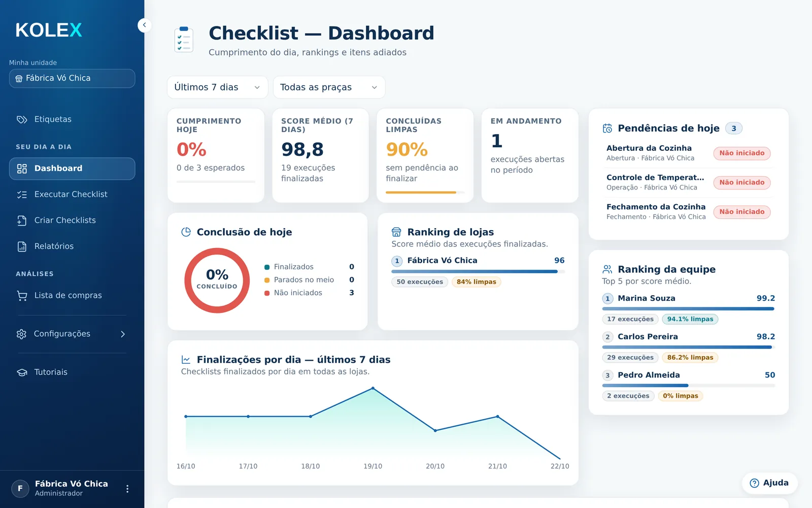Click the Ranking da equipe people icon
This screenshot has height=508, width=812.
(607, 269)
